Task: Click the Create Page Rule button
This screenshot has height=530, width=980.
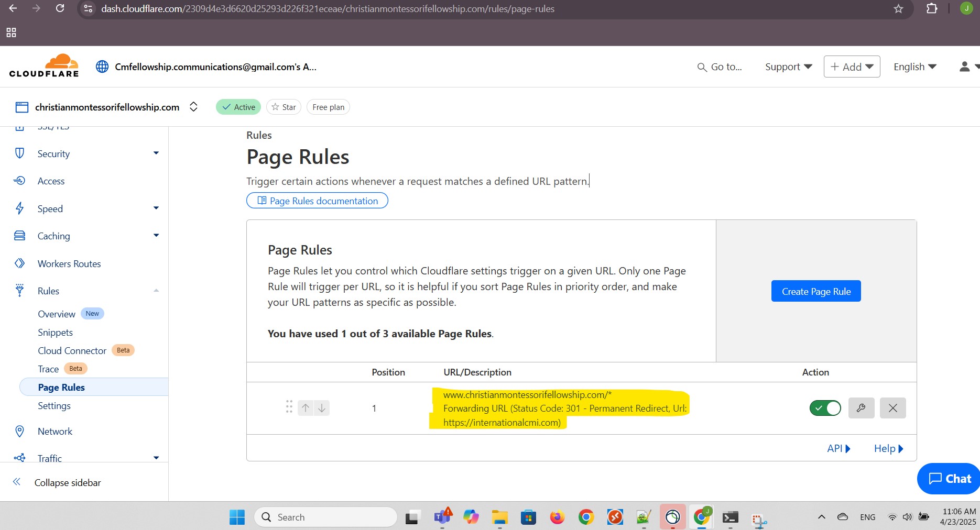Action: [x=816, y=291]
